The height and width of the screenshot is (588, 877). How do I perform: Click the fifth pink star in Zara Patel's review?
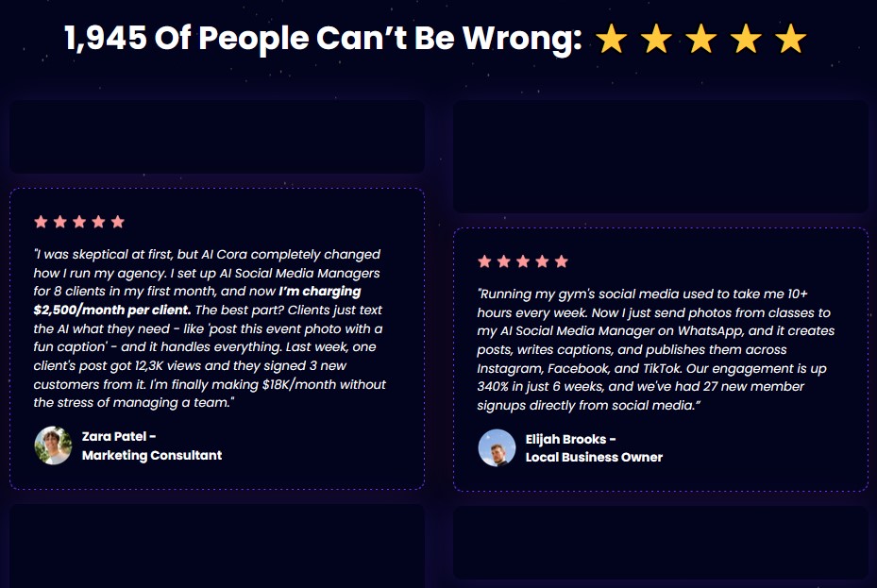(x=118, y=222)
